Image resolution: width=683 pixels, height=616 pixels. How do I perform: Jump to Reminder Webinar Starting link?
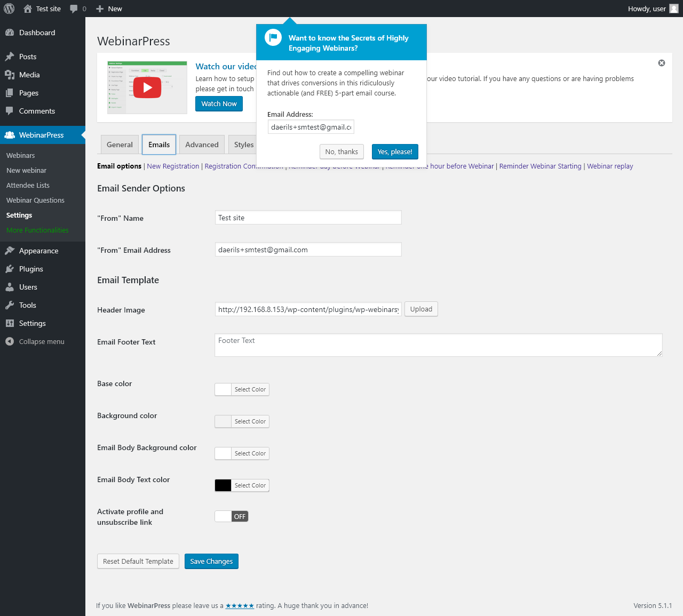(540, 166)
